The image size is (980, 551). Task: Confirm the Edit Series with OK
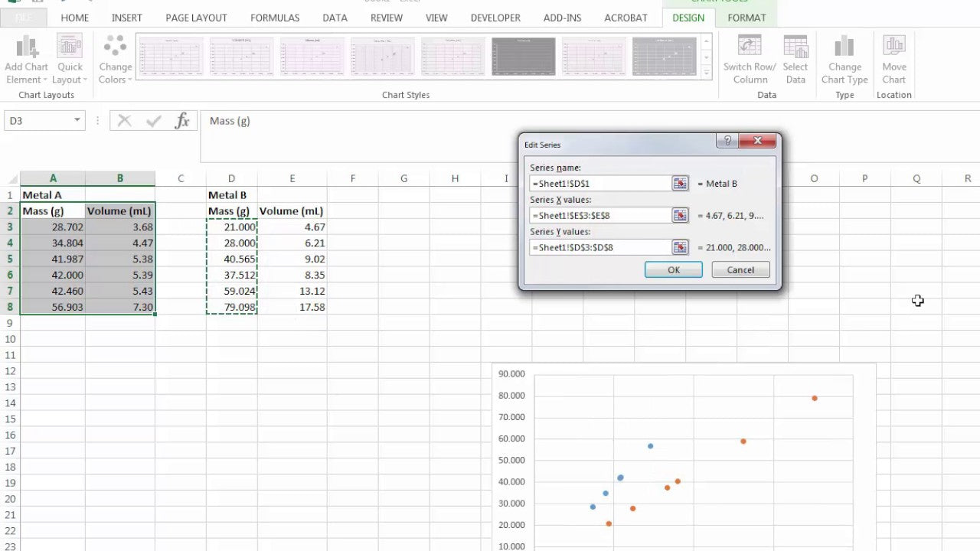pos(673,269)
